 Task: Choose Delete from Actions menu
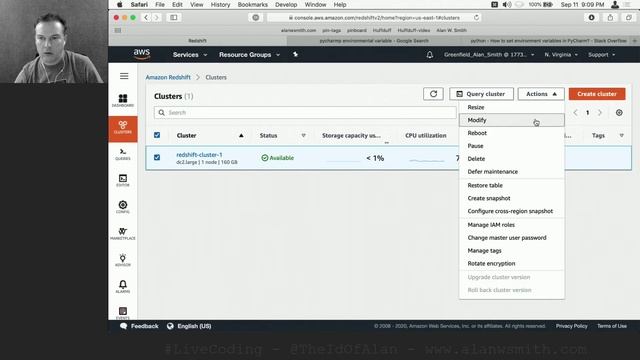[x=512, y=159]
